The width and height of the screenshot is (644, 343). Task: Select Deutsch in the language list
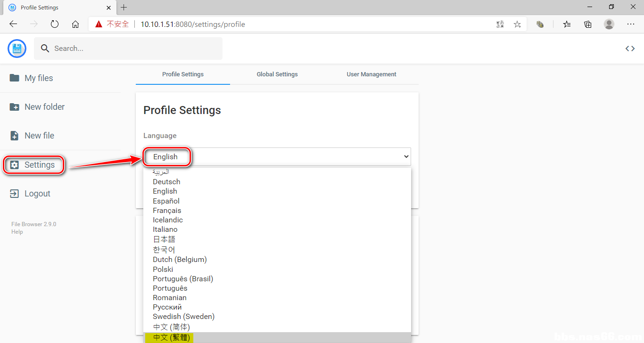(x=166, y=182)
